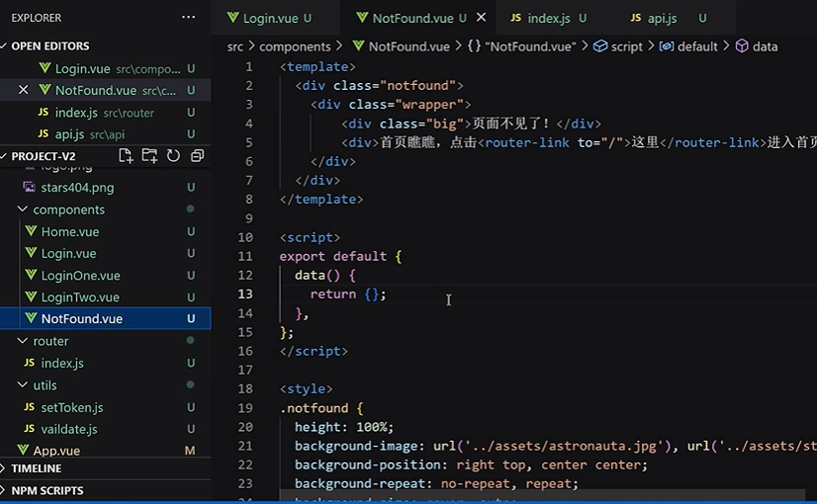Click line number 19 in gutter
The width and height of the screenshot is (817, 504).
[245, 408]
